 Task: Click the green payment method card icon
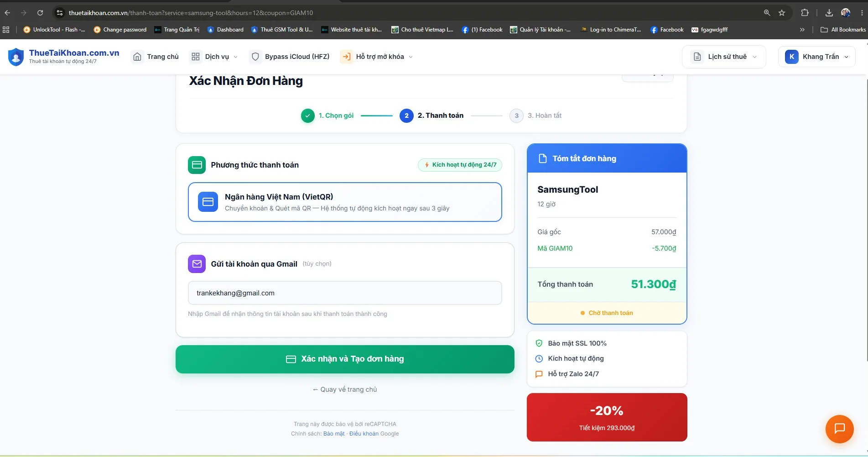coord(197,165)
